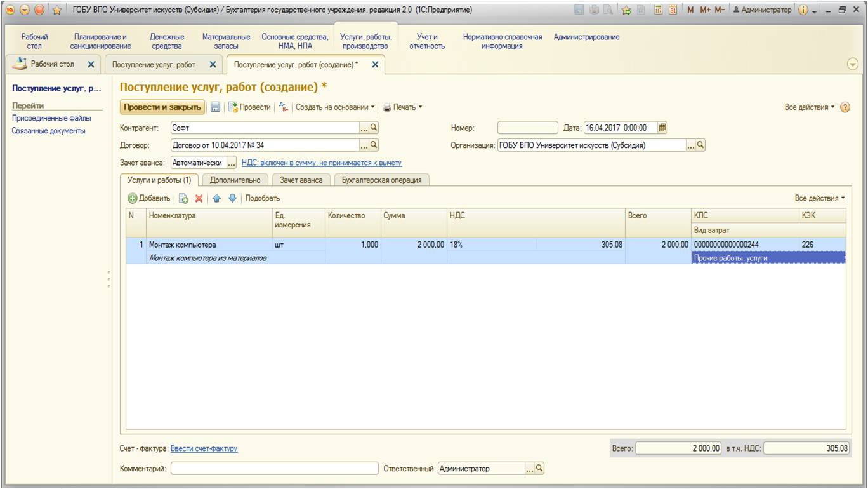Copy the row with the duplicate icon
868x489 pixels.
point(183,198)
